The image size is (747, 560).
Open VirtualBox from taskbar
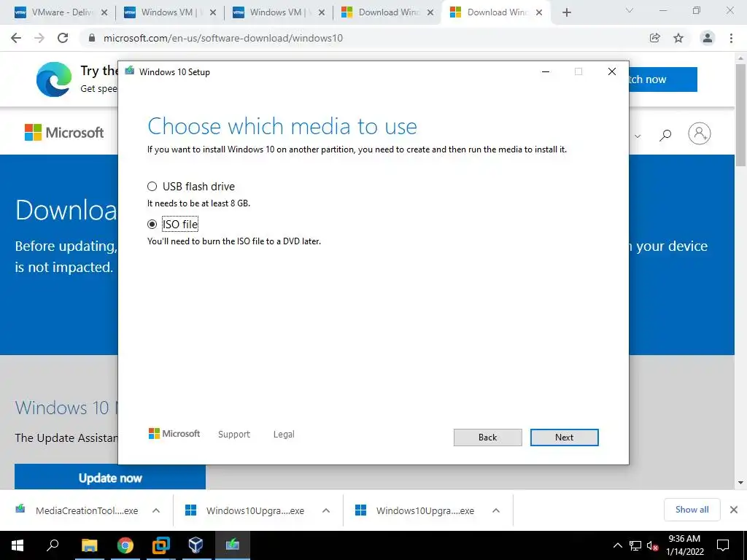pos(196,545)
